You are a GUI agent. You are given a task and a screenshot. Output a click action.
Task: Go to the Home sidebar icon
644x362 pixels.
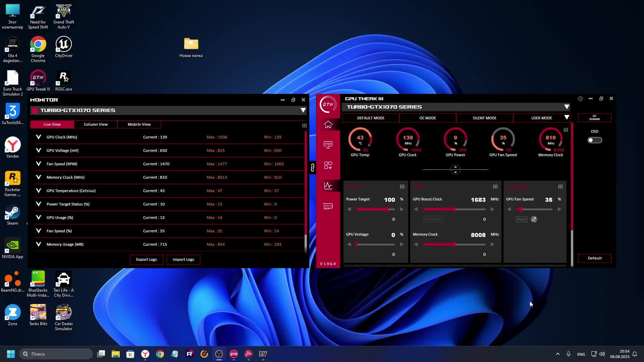328,125
